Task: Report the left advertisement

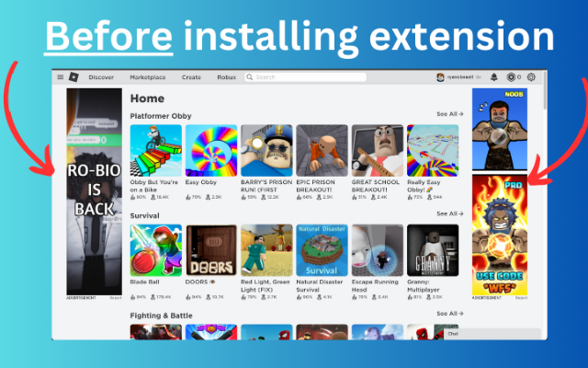Action: click(116, 298)
